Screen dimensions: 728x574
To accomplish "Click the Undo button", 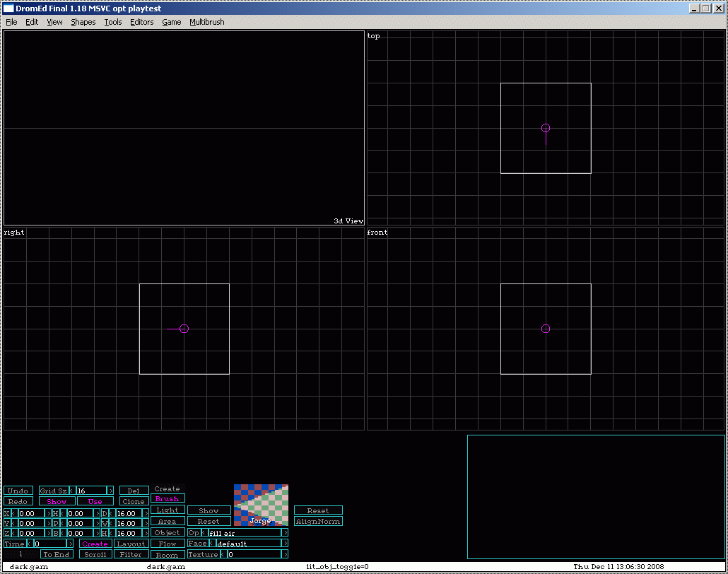I will [x=18, y=491].
